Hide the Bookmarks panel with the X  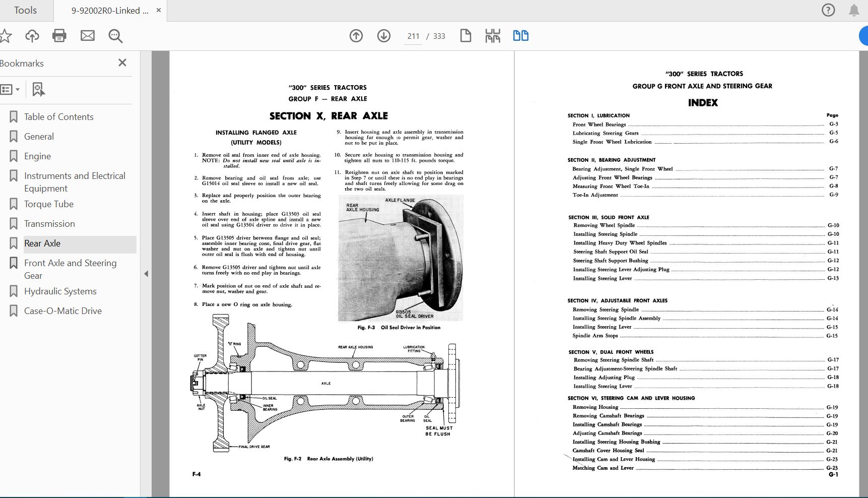tap(122, 63)
